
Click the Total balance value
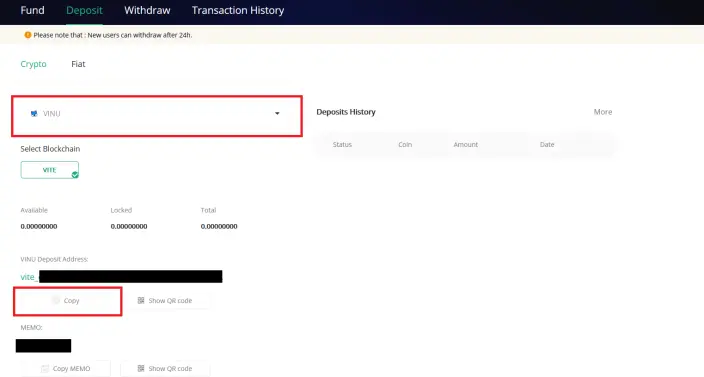(x=219, y=226)
